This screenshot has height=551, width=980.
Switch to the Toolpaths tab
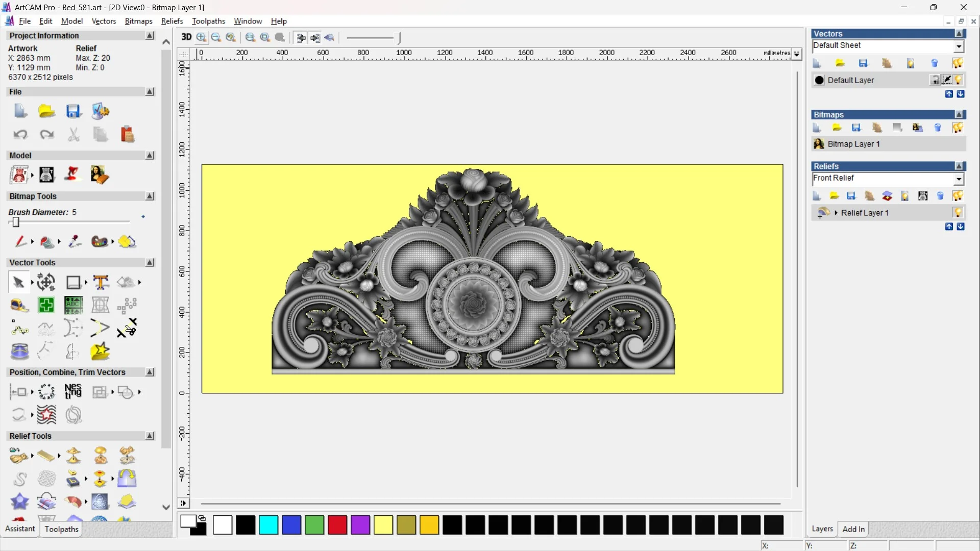(61, 529)
